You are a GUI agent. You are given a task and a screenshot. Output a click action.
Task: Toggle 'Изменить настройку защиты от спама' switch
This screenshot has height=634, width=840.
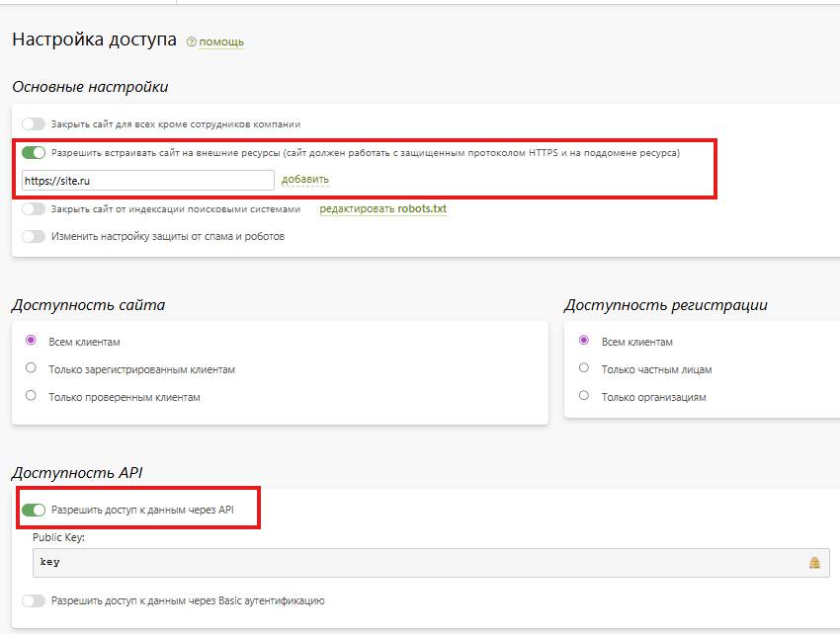[x=34, y=237]
